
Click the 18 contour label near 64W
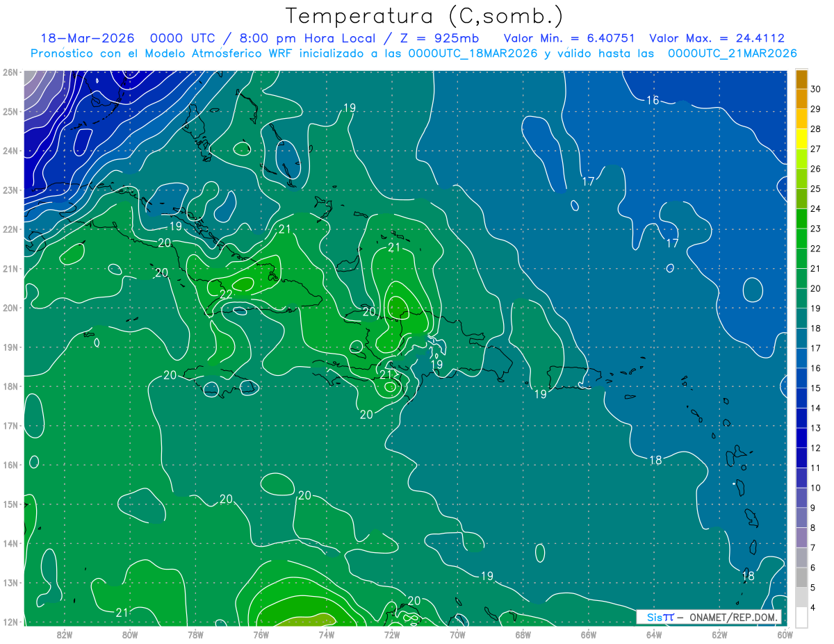coord(655,460)
